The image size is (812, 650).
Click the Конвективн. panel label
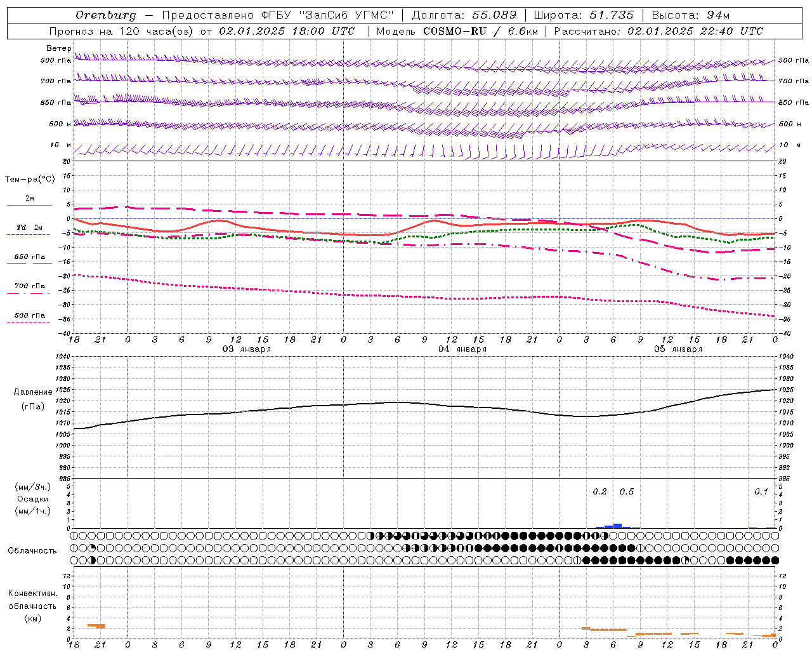coord(33,594)
